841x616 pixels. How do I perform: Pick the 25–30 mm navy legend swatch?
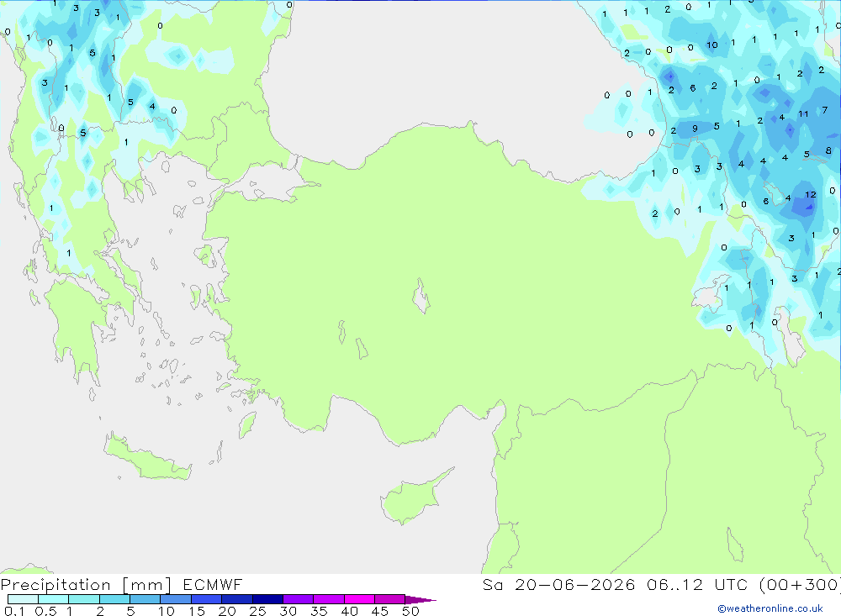tap(267, 599)
